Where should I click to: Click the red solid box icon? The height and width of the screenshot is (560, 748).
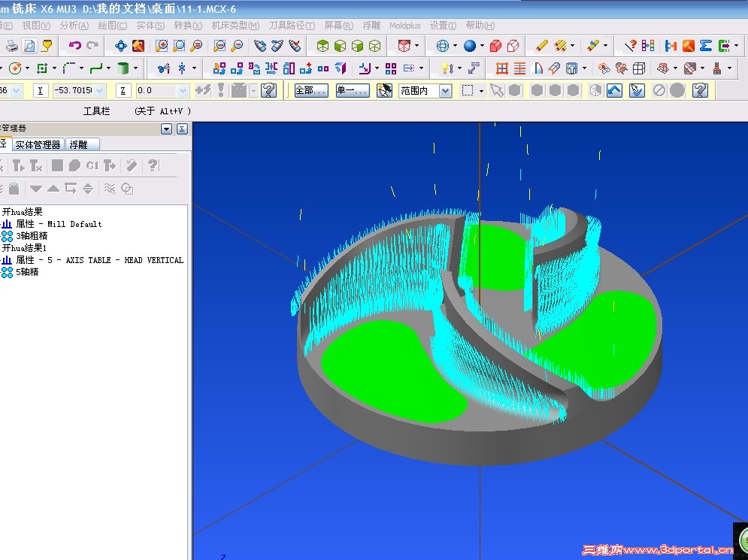495,46
